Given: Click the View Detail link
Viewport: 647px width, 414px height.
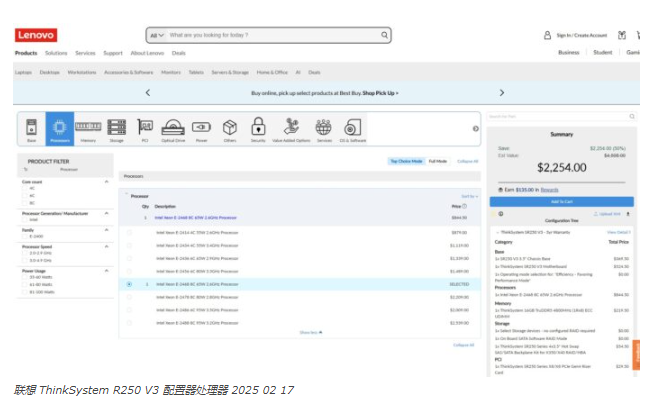Looking at the screenshot, I should [619, 232].
